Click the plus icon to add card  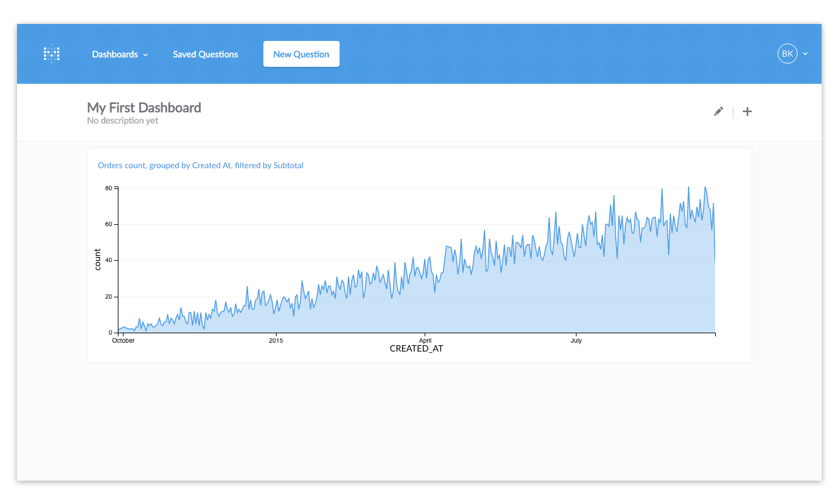(x=747, y=112)
